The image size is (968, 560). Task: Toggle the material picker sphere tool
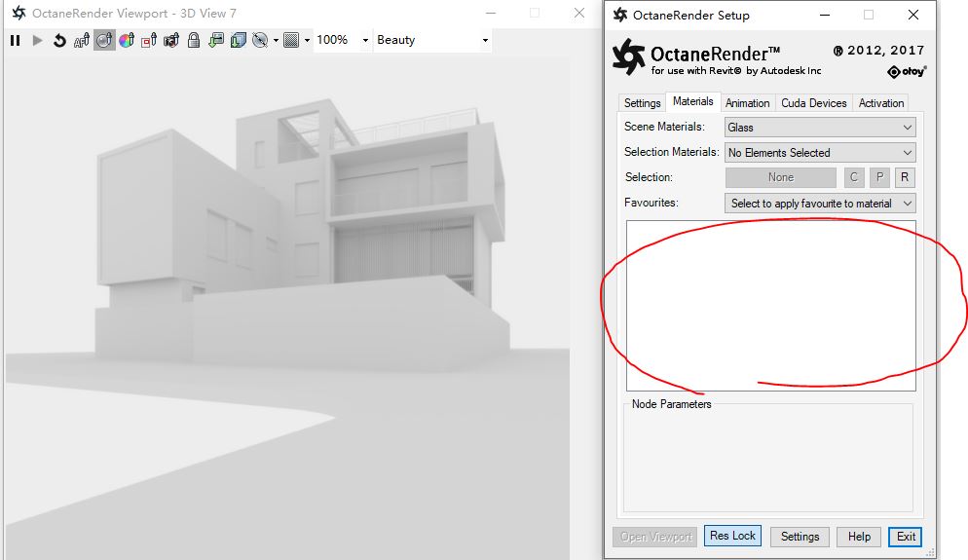[x=104, y=41]
